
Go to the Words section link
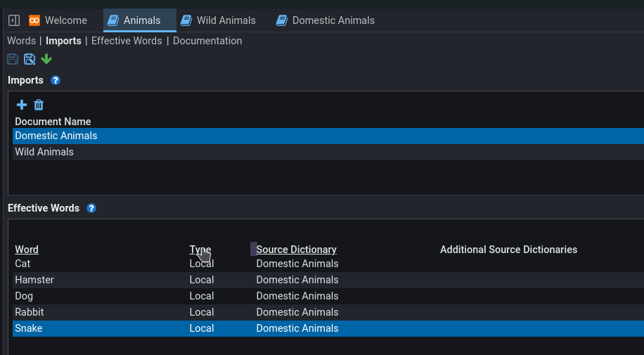click(21, 41)
